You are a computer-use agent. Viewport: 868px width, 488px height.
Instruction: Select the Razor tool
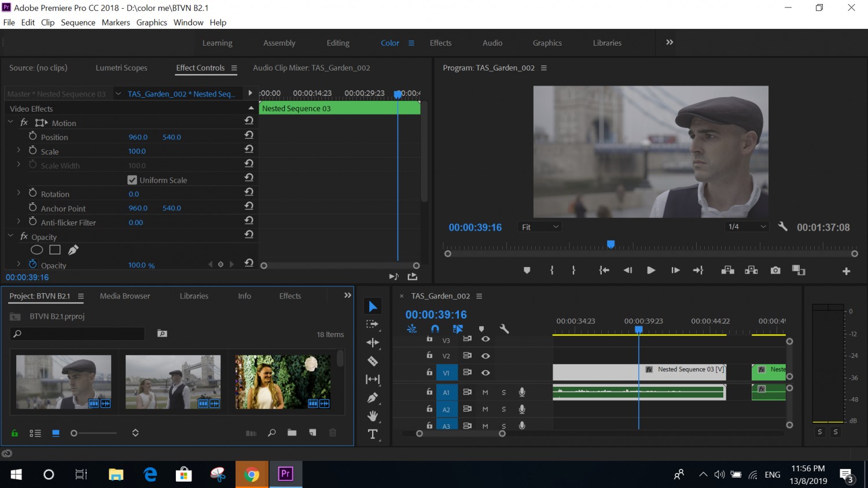(x=373, y=361)
